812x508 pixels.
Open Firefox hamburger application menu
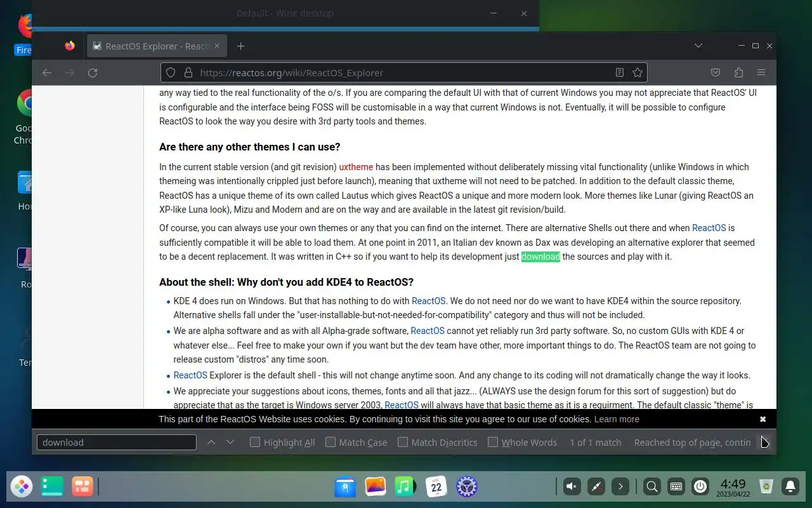pyautogui.click(x=761, y=72)
